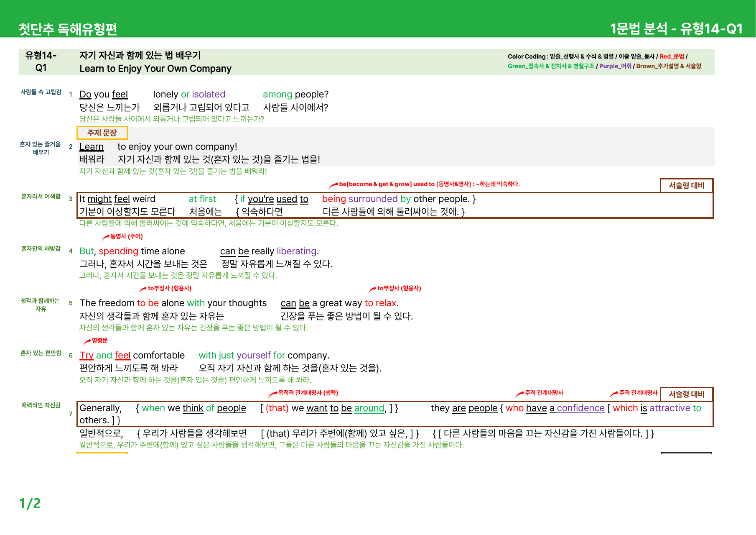Click the side label '혼자라서 어색함'
Screen dimensions: 756x535
tap(41, 196)
